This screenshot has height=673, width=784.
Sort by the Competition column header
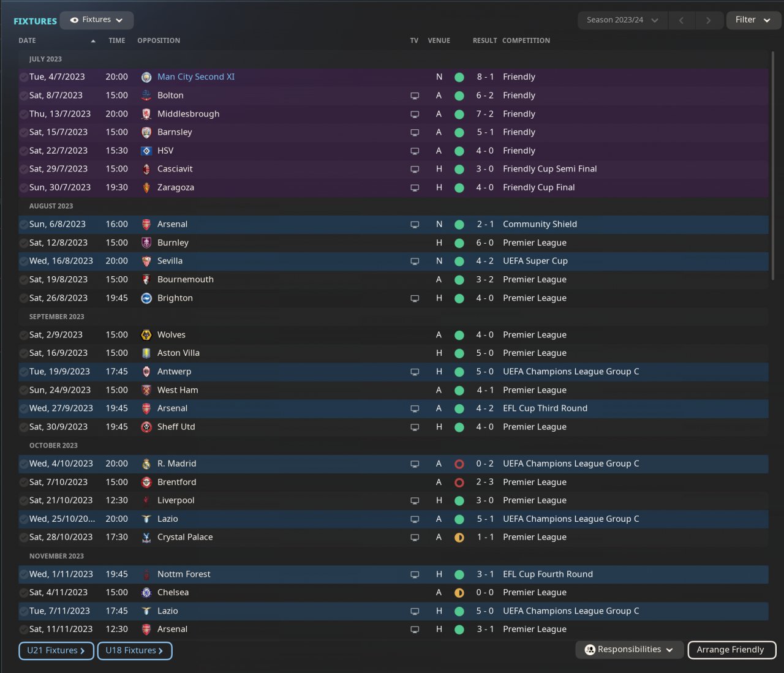tap(526, 40)
